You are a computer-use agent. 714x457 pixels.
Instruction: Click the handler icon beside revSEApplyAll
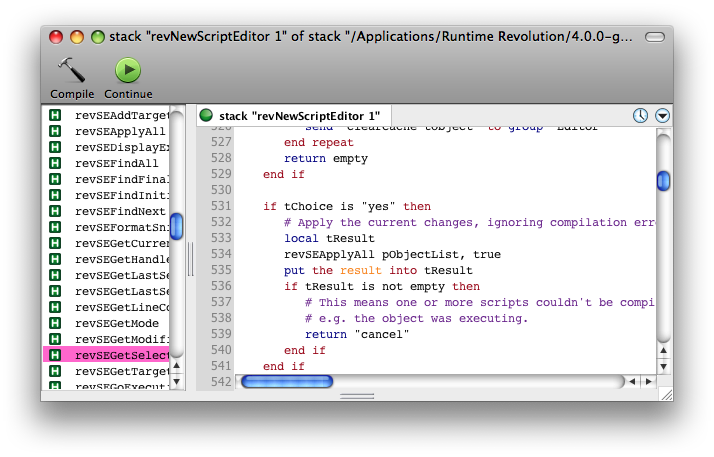(x=56, y=131)
